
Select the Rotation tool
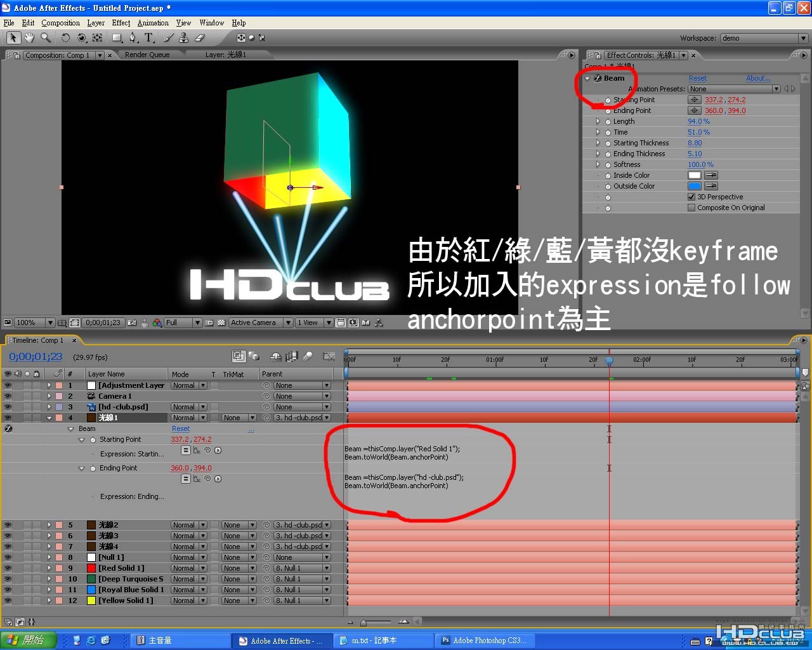tap(65, 38)
